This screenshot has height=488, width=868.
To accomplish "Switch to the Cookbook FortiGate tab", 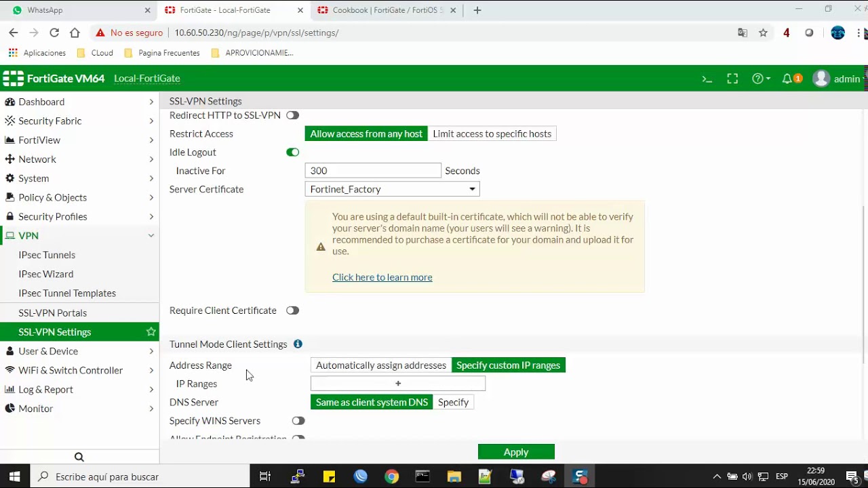I will pyautogui.click(x=388, y=10).
